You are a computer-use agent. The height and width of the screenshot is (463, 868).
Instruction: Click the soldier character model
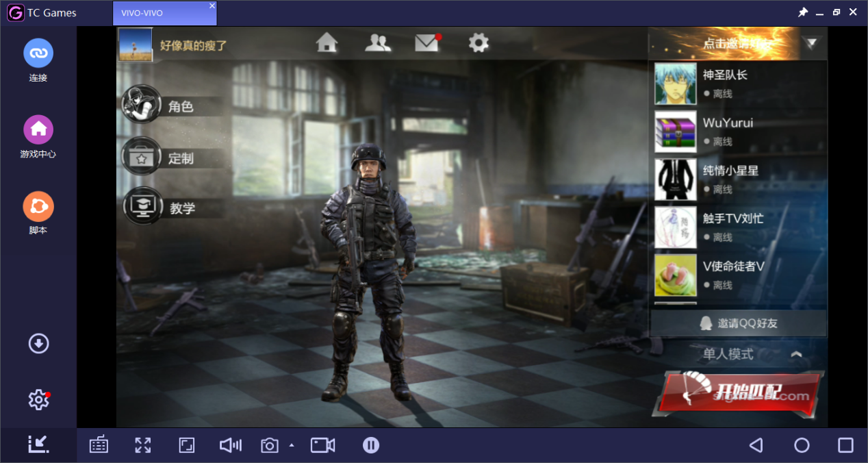(x=368, y=273)
